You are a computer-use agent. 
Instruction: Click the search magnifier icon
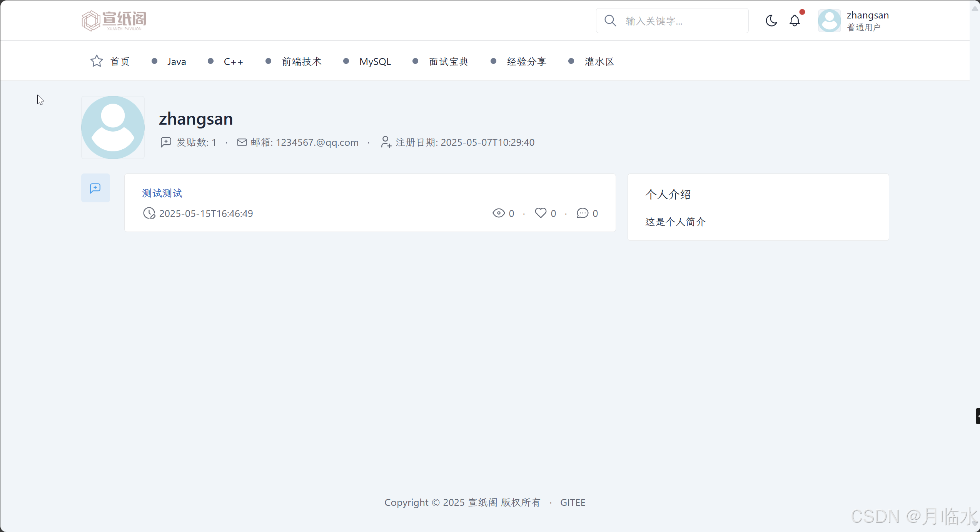(610, 21)
